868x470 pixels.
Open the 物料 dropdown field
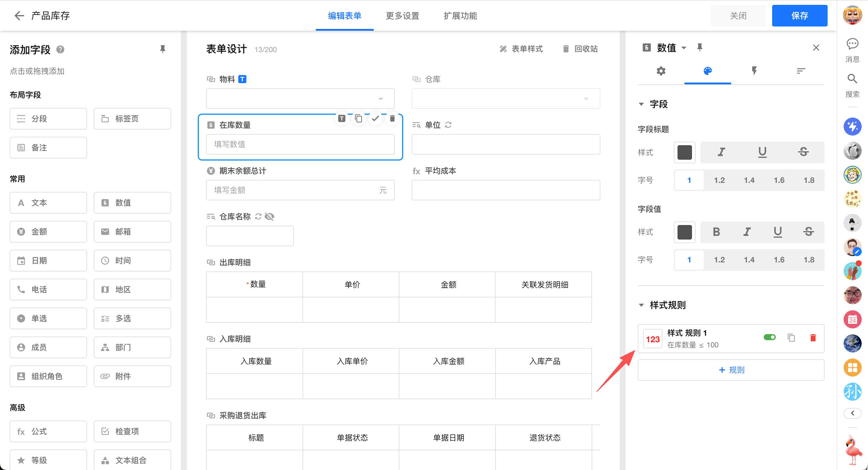click(300, 99)
